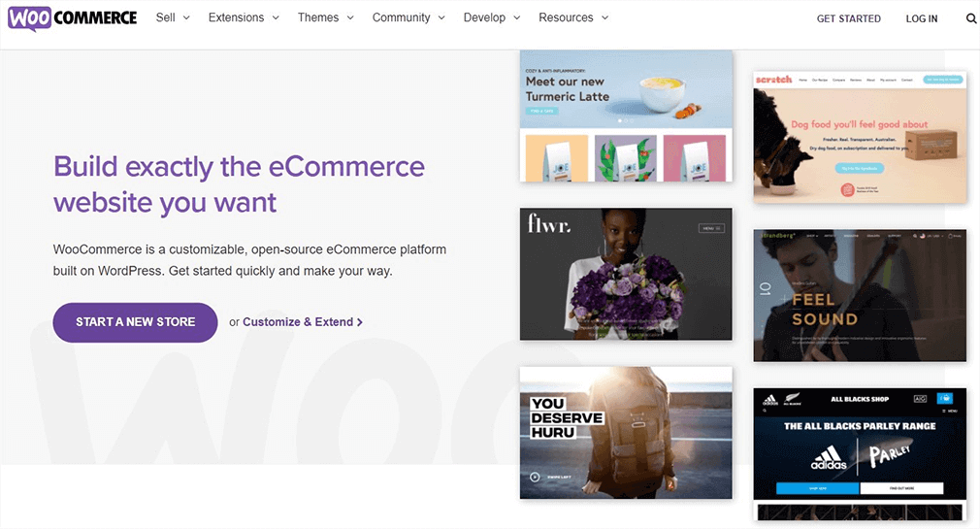Expand the chevron next to Extensions
Screen dimensions: 980x529
276,18
